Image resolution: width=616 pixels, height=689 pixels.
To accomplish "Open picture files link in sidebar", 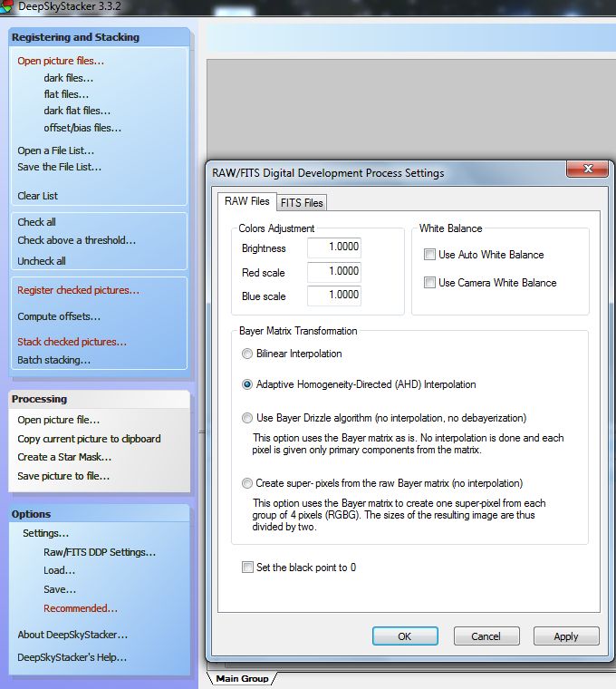I will 61,61.
